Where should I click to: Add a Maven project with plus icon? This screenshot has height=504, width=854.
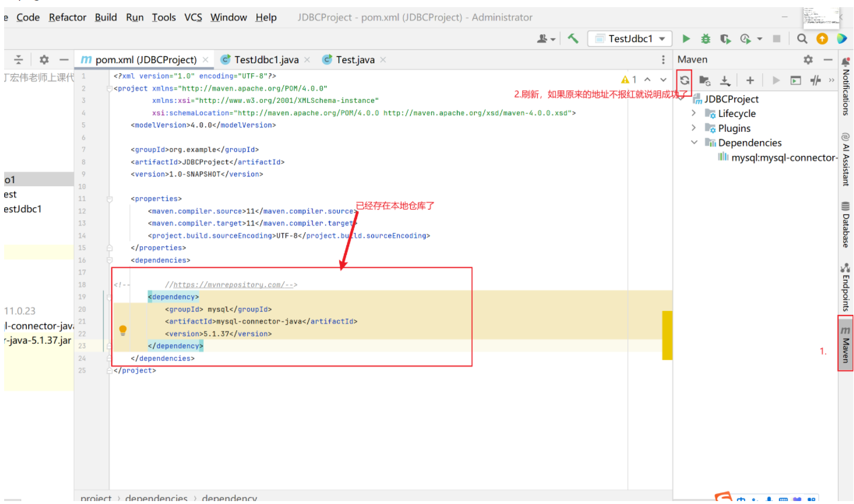[x=750, y=80]
